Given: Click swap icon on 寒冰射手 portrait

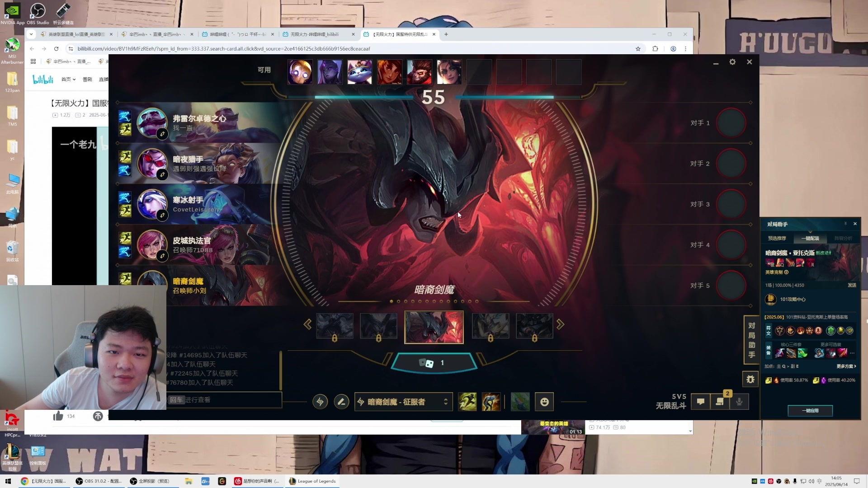Looking at the screenshot, I should (162, 215).
